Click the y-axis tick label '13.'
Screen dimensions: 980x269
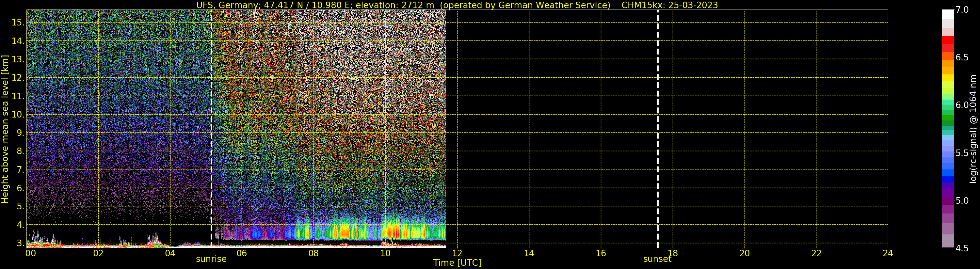[x=18, y=59]
